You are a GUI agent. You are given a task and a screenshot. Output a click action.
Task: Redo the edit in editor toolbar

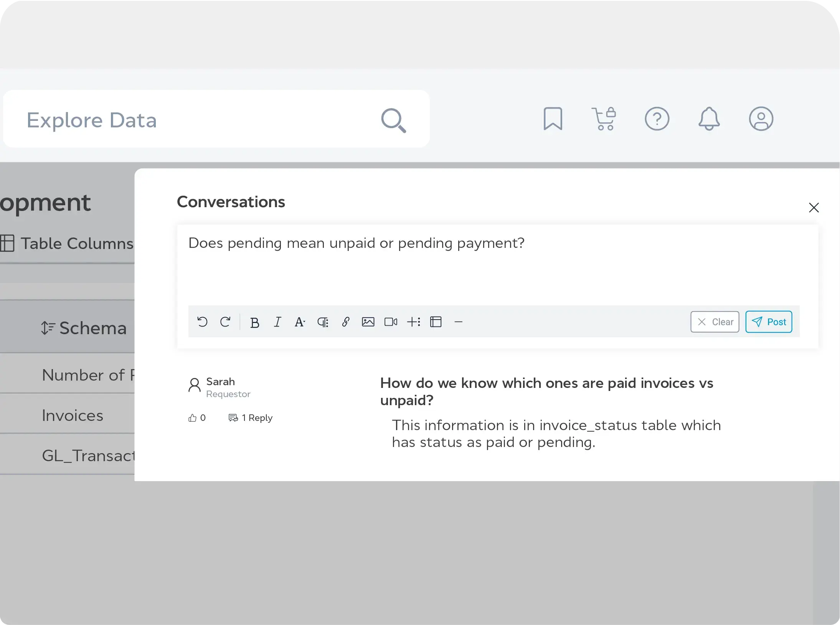click(225, 322)
